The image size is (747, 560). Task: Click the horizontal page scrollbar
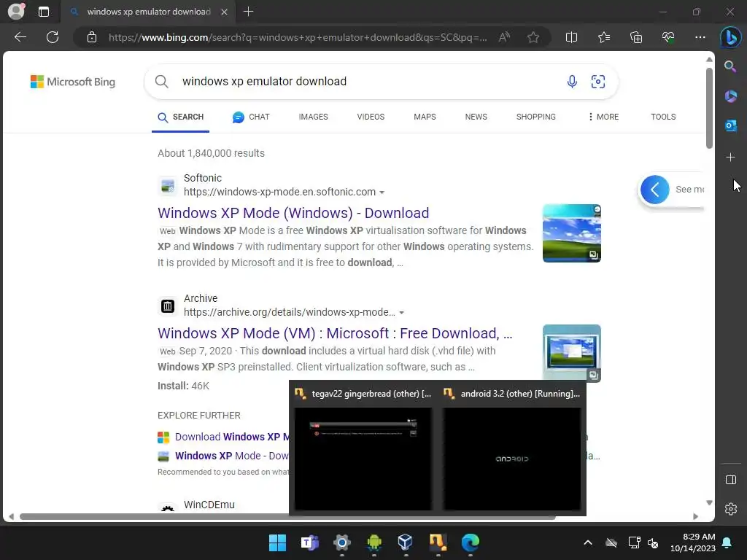287,517
